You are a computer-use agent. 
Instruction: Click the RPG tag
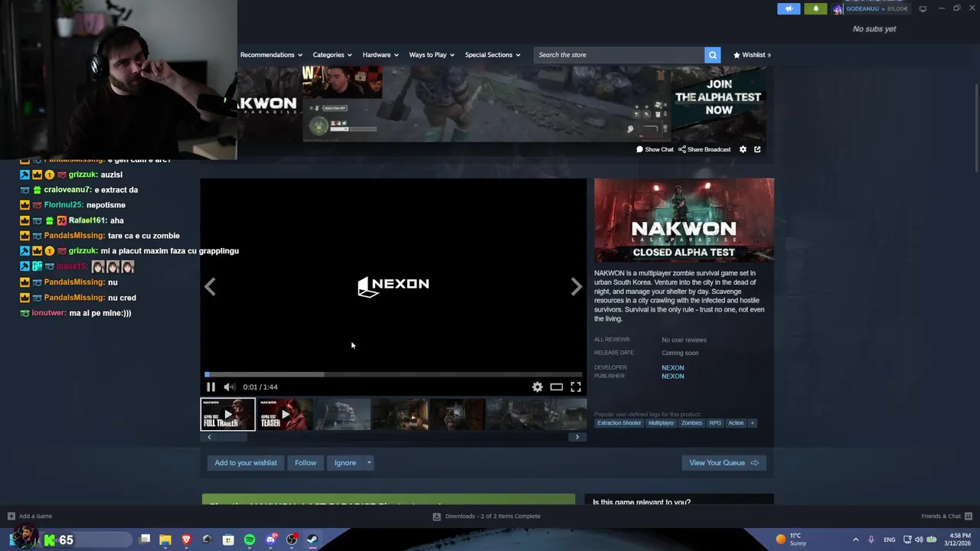715,423
